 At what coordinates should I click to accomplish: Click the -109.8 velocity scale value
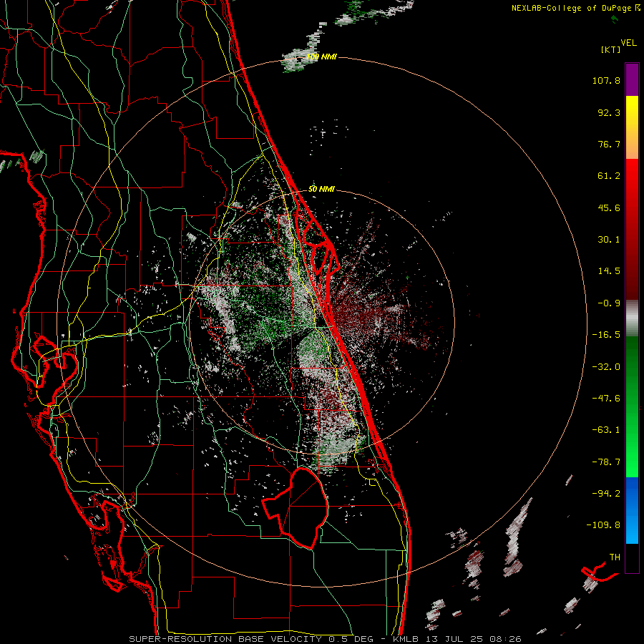coord(603,525)
